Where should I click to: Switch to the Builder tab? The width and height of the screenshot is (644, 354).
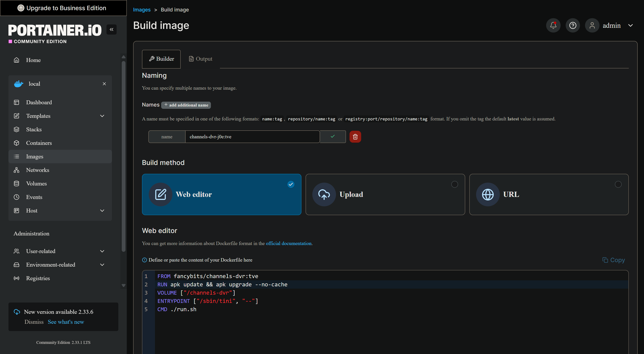click(x=161, y=59)
